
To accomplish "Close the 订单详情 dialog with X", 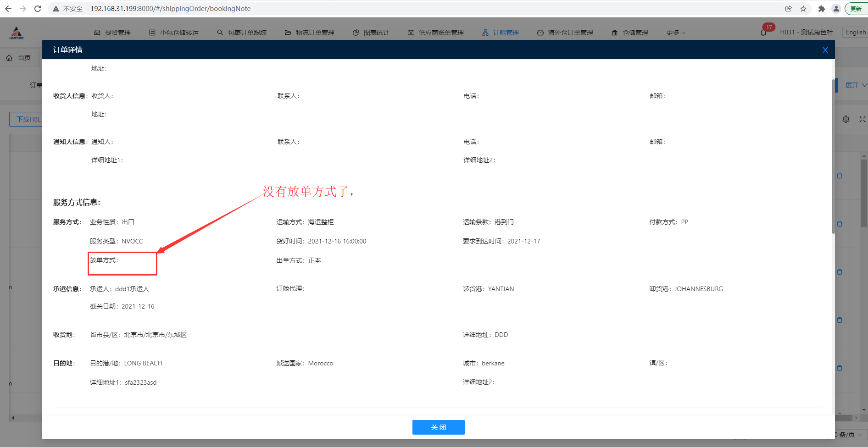I will (825, 50).
